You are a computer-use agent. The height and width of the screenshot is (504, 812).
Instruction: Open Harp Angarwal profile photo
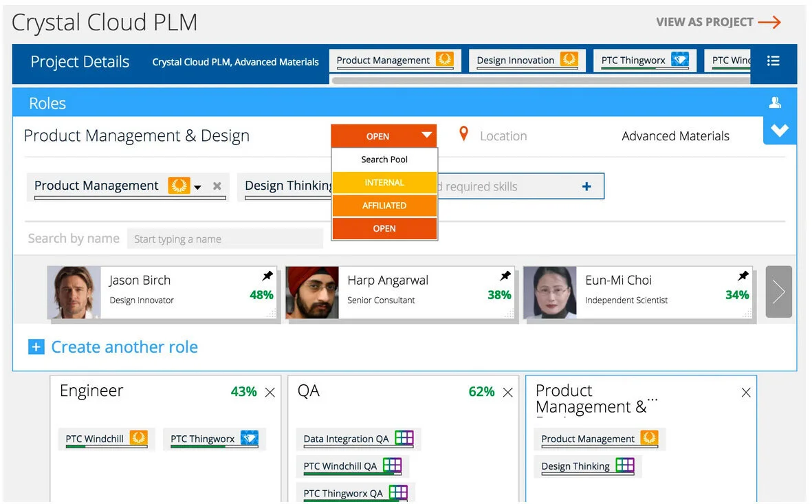click(312, 292)
